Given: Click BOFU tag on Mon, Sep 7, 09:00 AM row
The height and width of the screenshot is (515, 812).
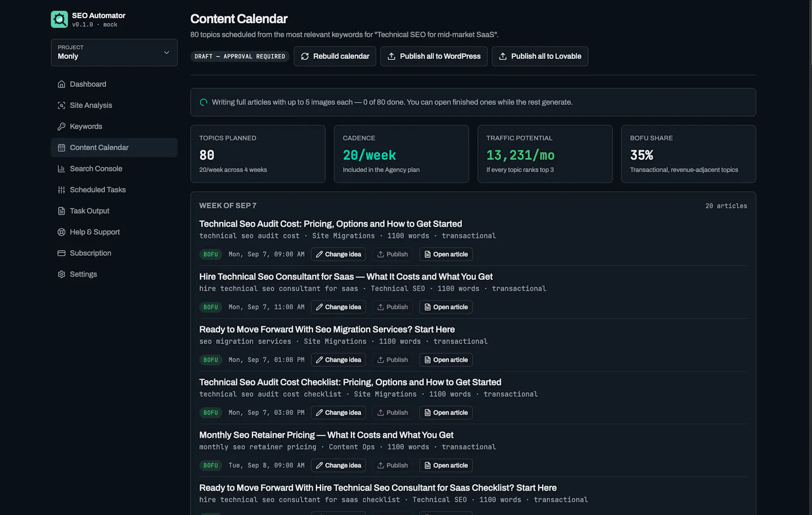Looking at the screenshot, I should (x=211, y=254).
